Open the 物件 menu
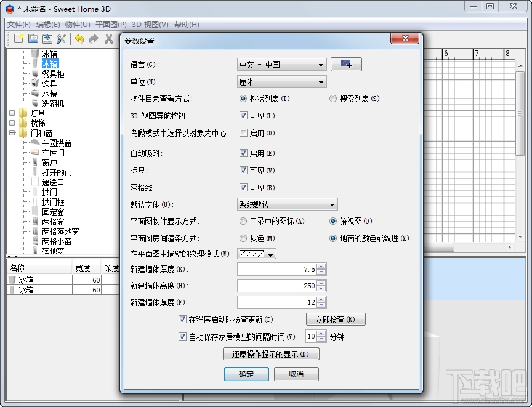The height and width of the screenshot is (407, 532). [78, 25]
